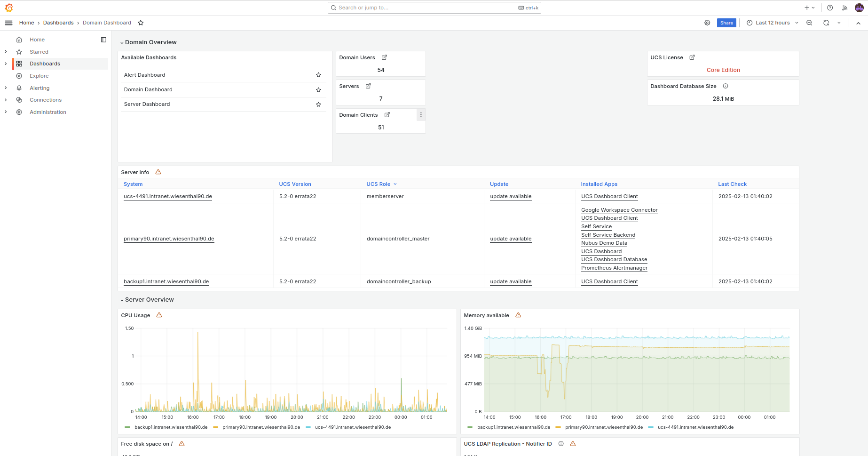868x456 pixels.
Task: Click Dashboards breadcrumb link
Action: point(58,23)
